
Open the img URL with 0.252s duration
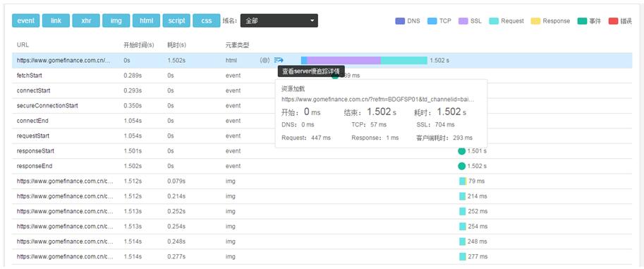(65, 211)
